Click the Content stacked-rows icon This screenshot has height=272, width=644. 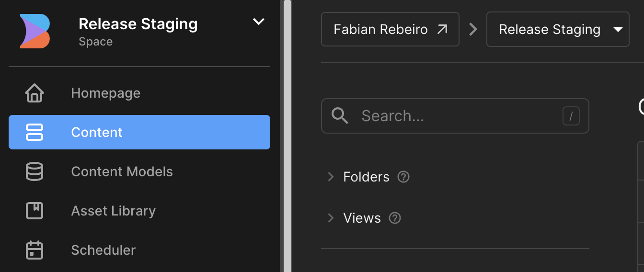[x=34, y=132]
